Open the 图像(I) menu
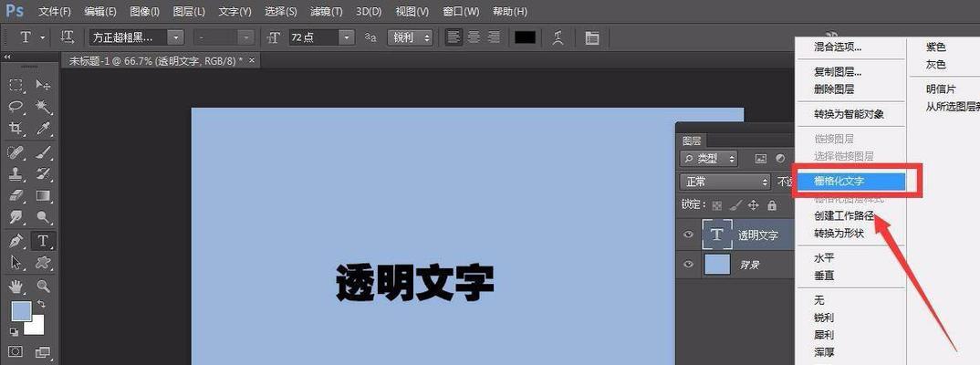The image size is (980, 365). click(x=145, y=12)
